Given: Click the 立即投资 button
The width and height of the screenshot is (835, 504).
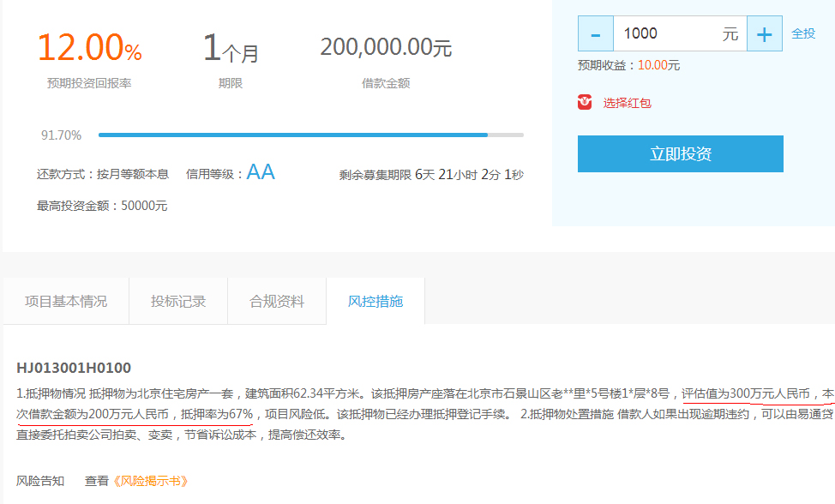Looking at the screenshot, I should (681, 153).
